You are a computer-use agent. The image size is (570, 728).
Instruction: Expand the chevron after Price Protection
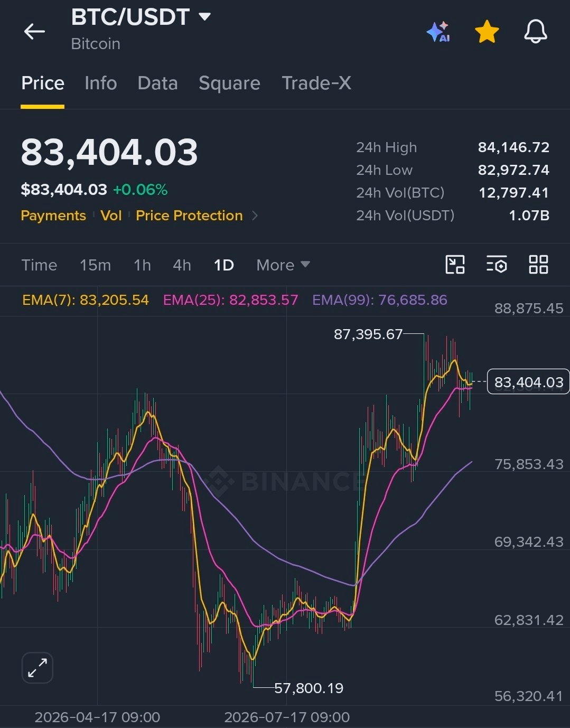(x=255, y=216)
